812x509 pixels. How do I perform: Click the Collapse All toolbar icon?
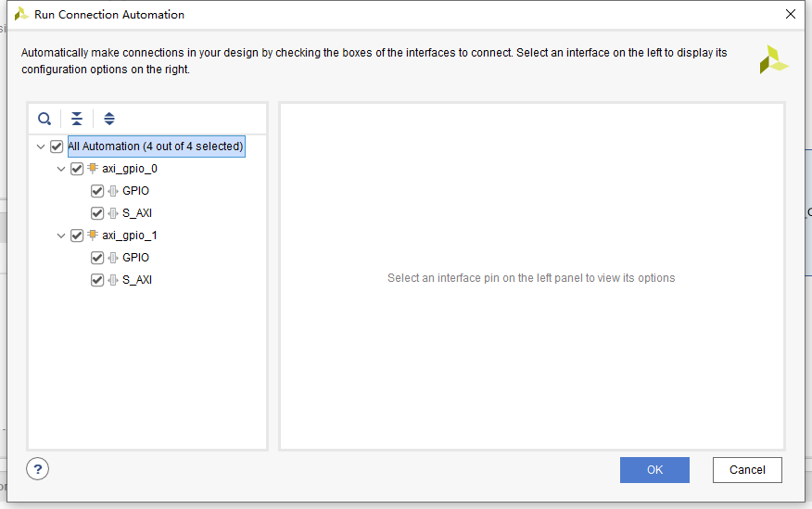pyautogui.click(x=77, y=119)
